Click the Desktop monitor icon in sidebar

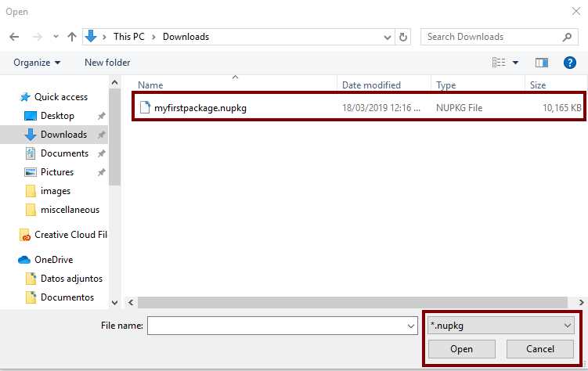click(31, 116)
